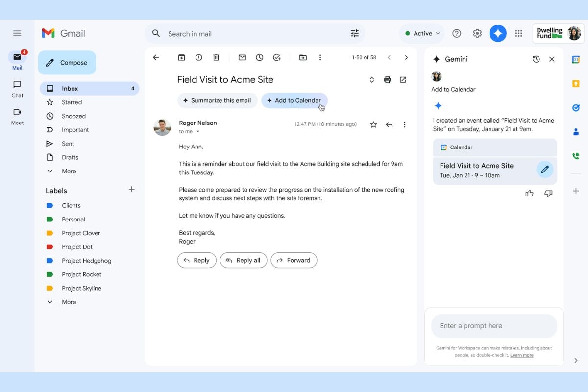
Task: Reply arrow icon beside star
Action: tap(389, 124)
